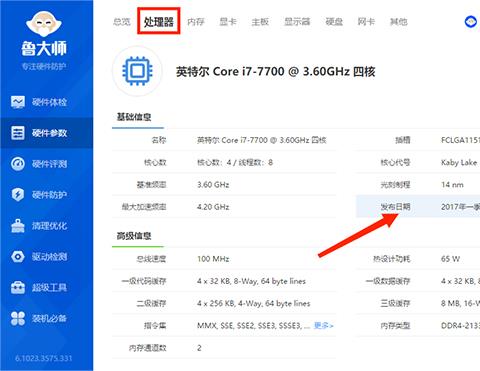Click the 8 MB L3 cache value
The width and height of the screenshot is (480, 371).
(x=460, y=304)
